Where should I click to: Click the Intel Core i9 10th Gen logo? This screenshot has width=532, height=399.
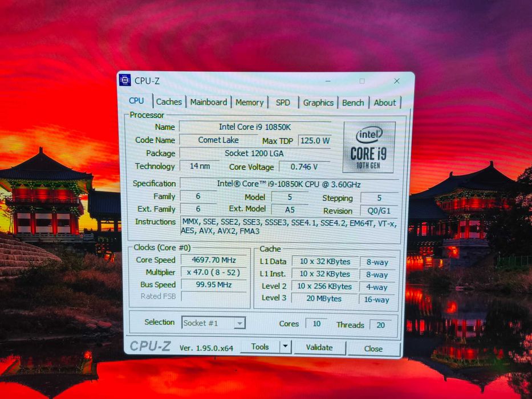[x=369, y=147]
